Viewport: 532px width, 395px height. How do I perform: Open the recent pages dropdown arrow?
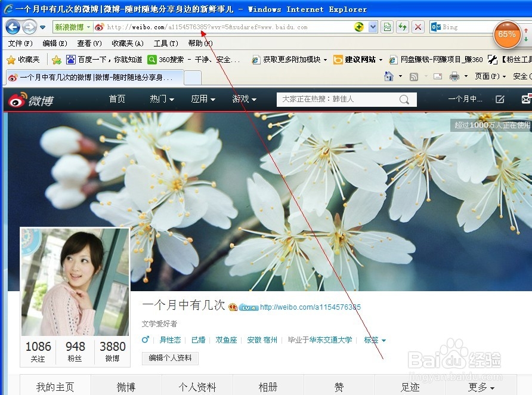[x=43, y=27]
